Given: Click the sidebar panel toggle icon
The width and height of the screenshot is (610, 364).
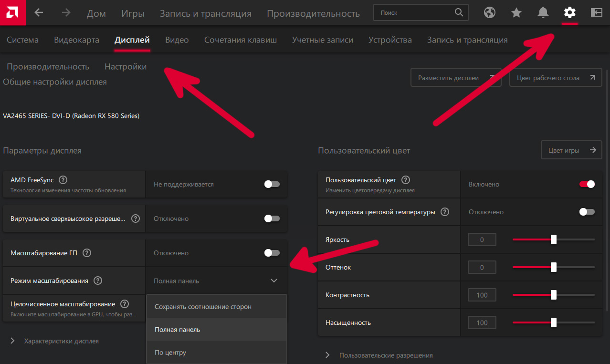Looking at the screenshot, I should [597, 13].
